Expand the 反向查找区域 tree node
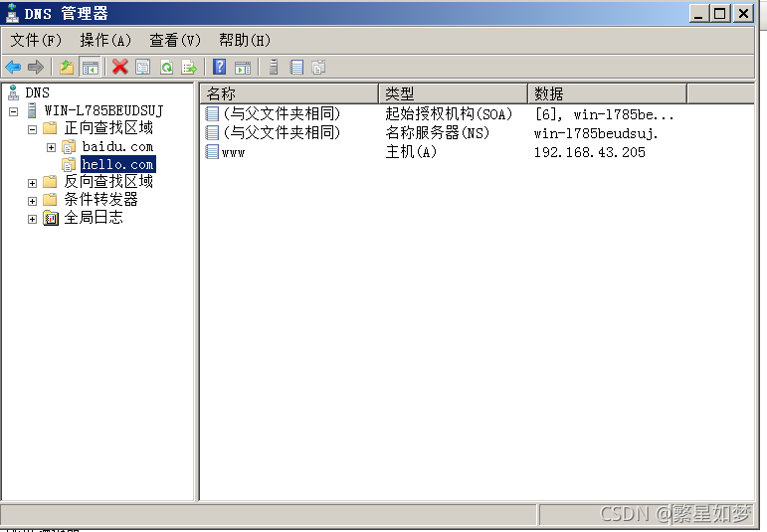The image size is (767, 532). coord(32,183)
